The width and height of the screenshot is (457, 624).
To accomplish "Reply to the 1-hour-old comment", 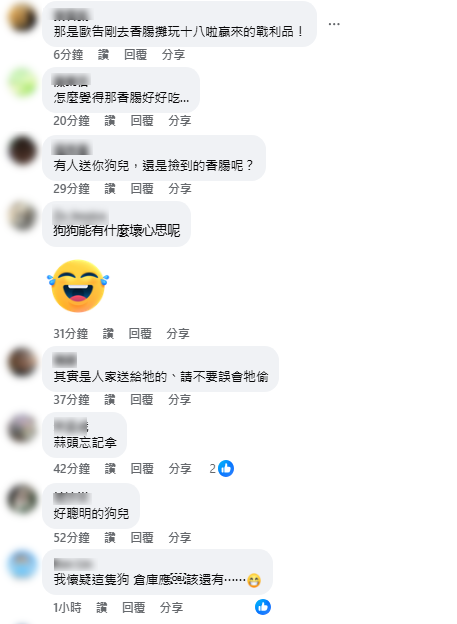I will (x=133, y=608).
